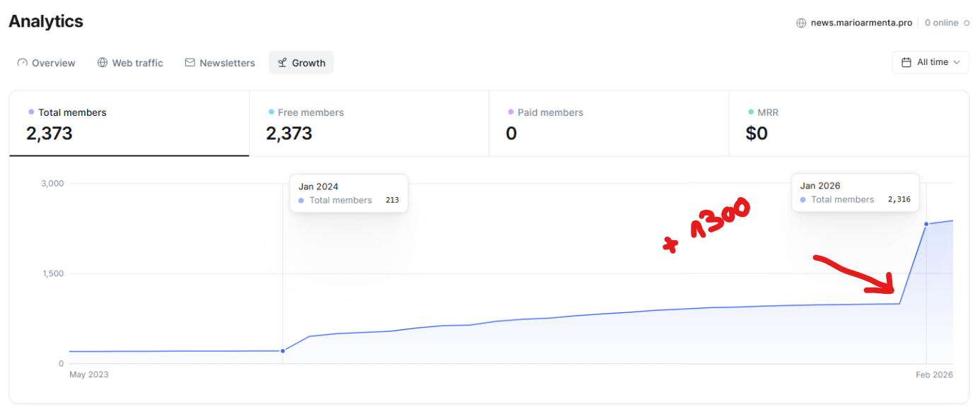Image resolution: width=980 pixels, height=414 pixels.
Task: Switch to the Newsletters tab
Action: (x=227, y=63)
